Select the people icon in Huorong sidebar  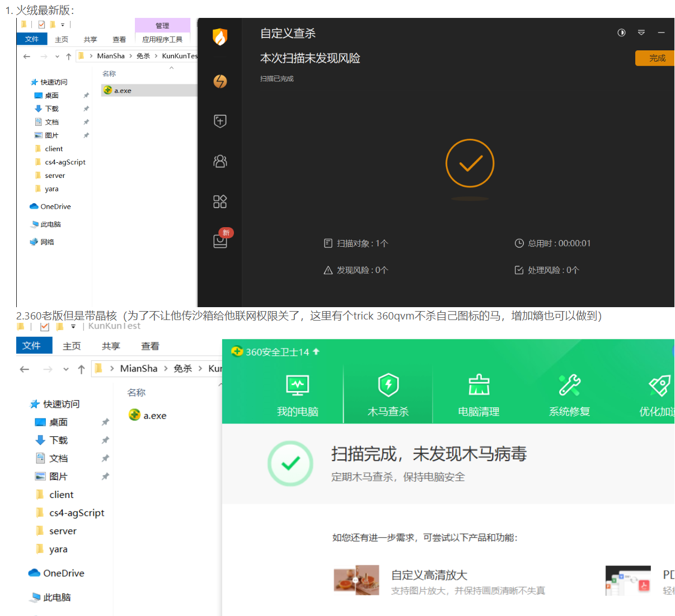coord(220,162)
